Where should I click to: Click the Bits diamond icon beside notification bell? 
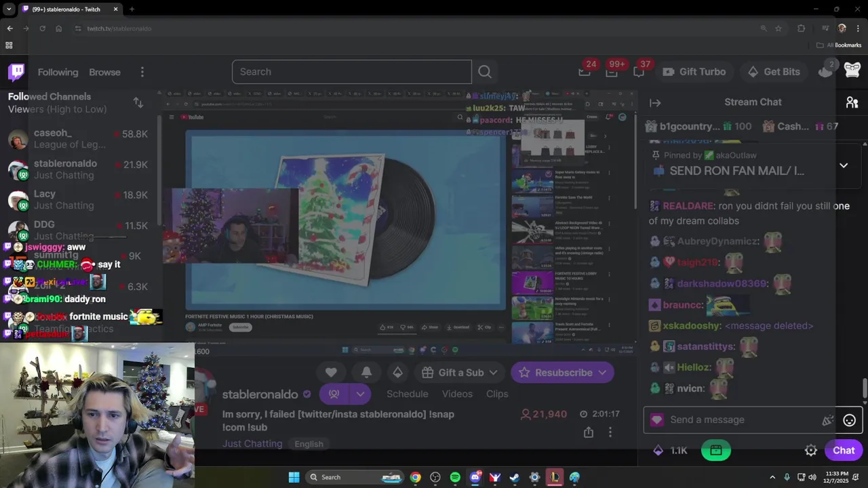point(398,372)
